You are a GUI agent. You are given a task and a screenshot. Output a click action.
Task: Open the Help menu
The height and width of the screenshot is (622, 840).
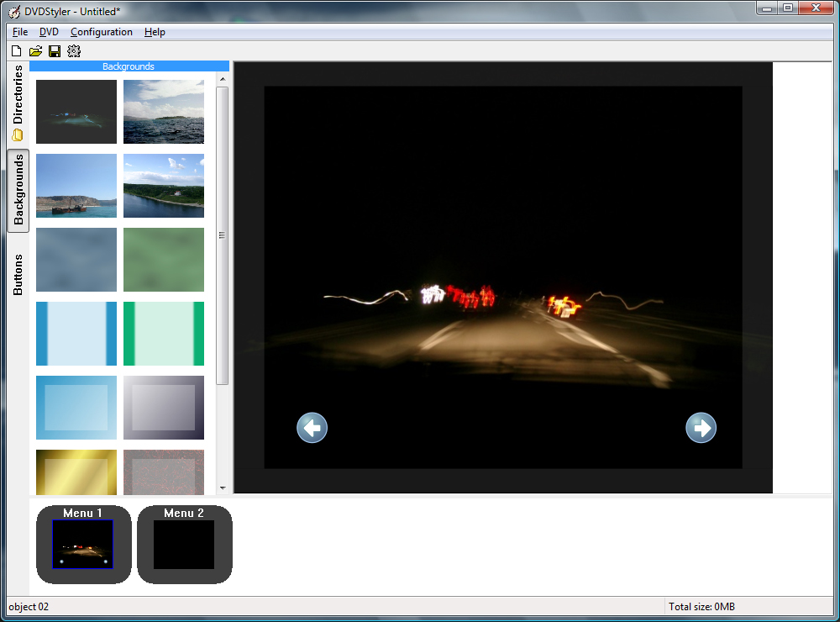click(155, 32)
